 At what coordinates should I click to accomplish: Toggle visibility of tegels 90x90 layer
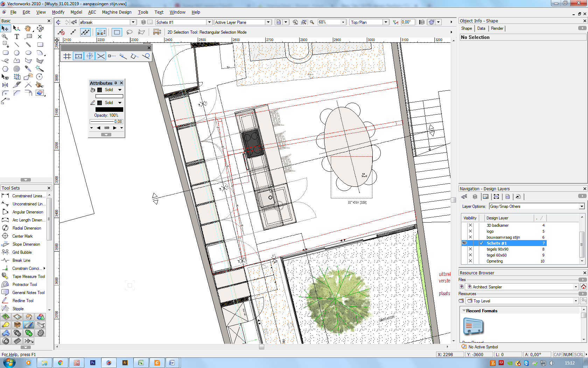tap(470, 249)
